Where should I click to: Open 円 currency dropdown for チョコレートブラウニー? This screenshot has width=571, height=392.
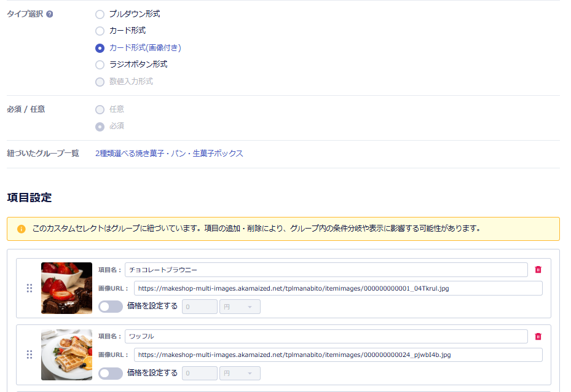tap(240, 307)
